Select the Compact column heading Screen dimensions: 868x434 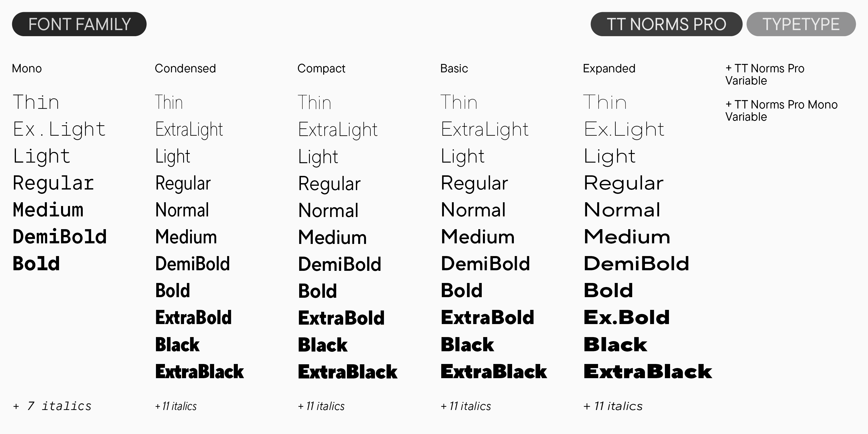[321, 68]
